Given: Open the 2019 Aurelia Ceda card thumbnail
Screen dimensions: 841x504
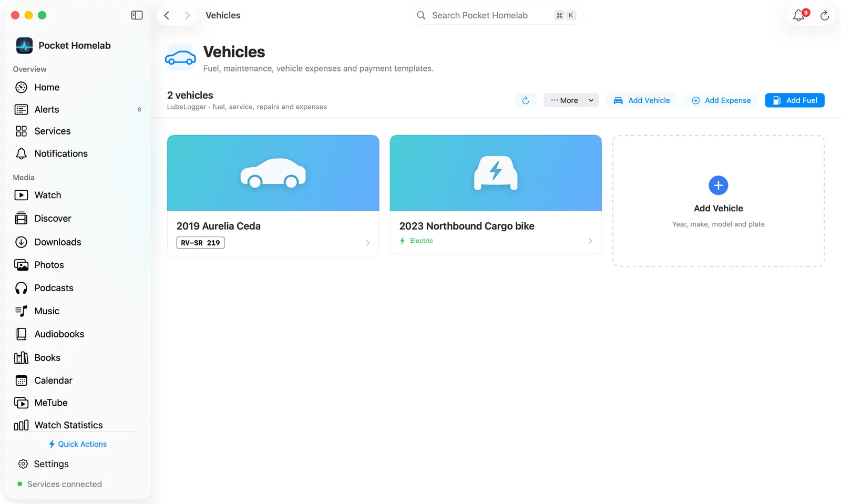Looking at the screenshot, I should (x=273, y=173).
